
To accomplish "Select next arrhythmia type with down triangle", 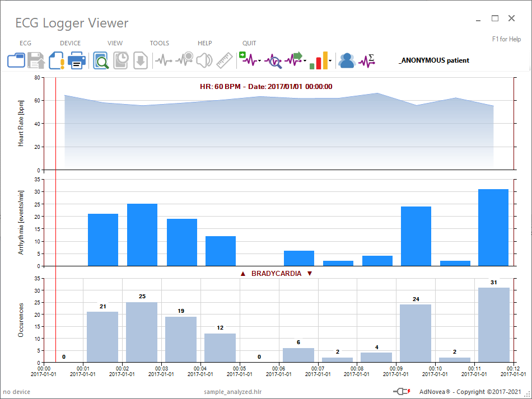I will 310,274.
